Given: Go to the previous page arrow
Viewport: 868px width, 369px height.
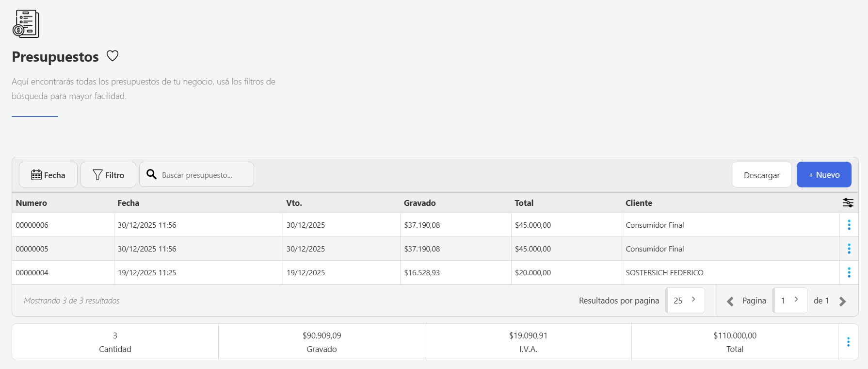Looking at the screenshot, I should click(730, 301).
